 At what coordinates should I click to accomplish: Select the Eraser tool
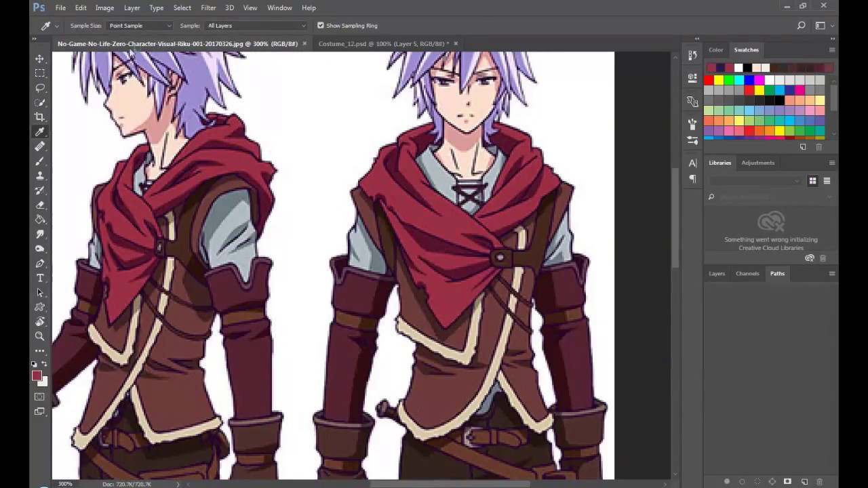(x=40, y=205)
